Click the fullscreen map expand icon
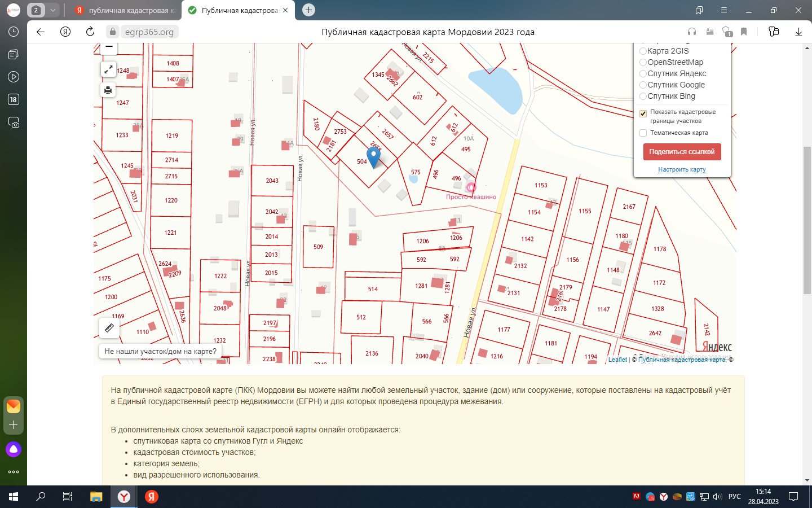 click(x=108, y=69)
